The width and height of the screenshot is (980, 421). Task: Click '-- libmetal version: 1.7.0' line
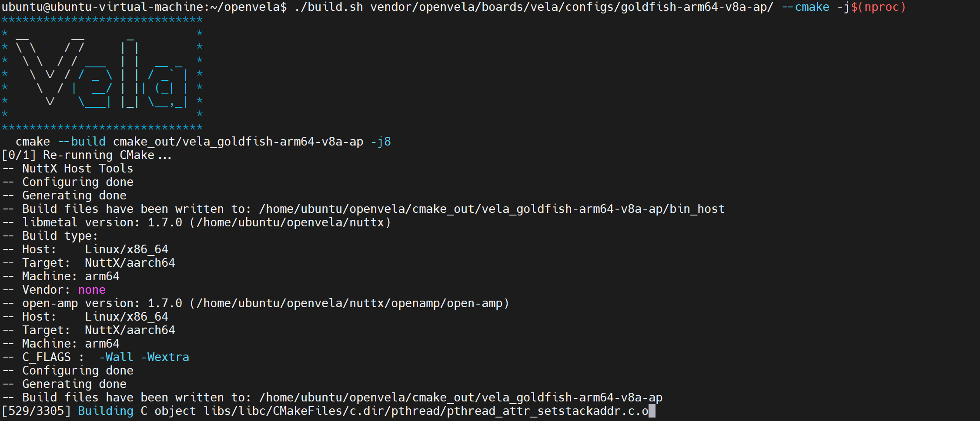(197, 223)
